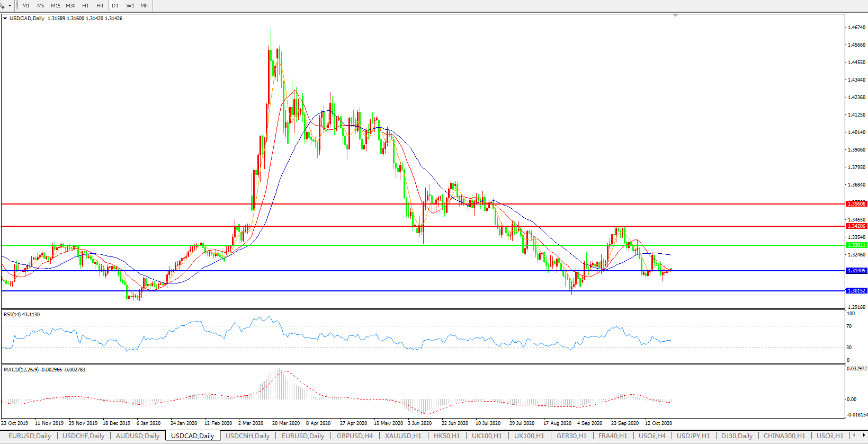868x444 pixels.
Task: Select the W1 weekly timeframe
Action: click(x=130, y=6)
